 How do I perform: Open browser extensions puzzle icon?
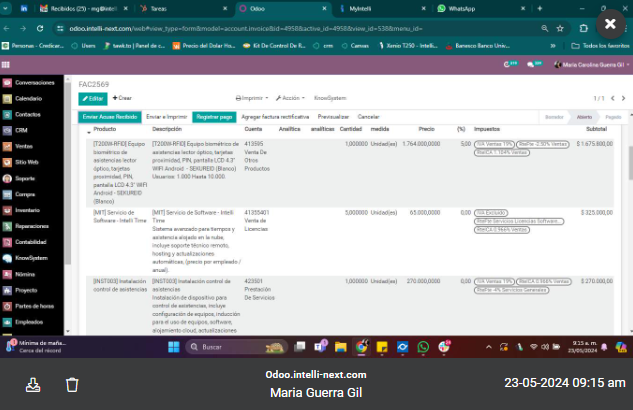coord(583,29)
